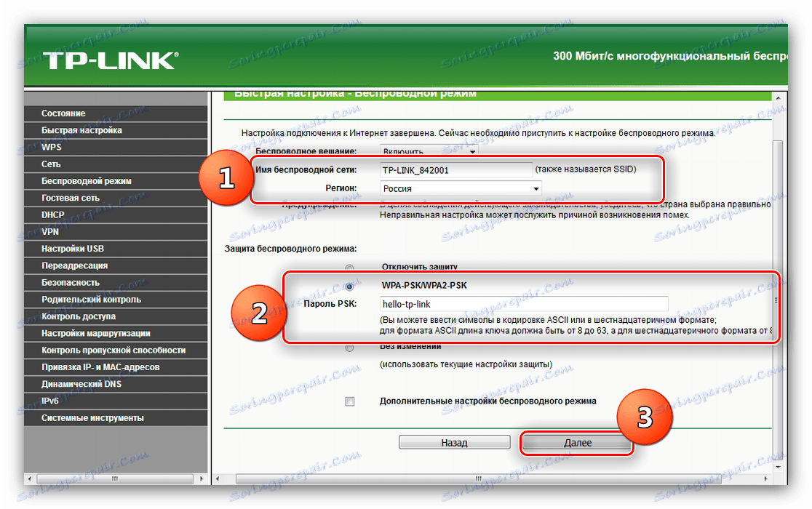Screen dimensions: 812x509
Task: Open Привязка IP- и MAC-адресов
Action: click(x=116, y=367)
